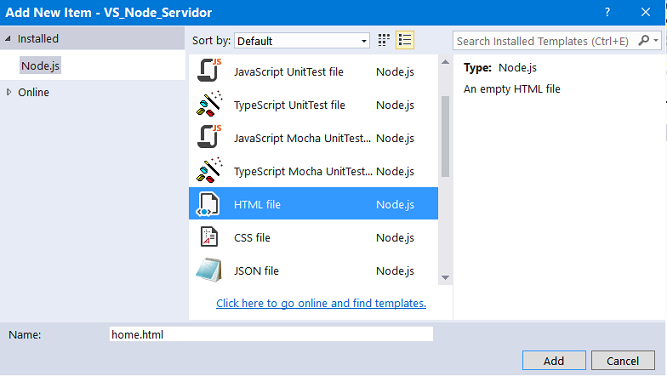Expand the Online templates section
This screenshot has width=667, height=376.
click(x=9, y=92)
